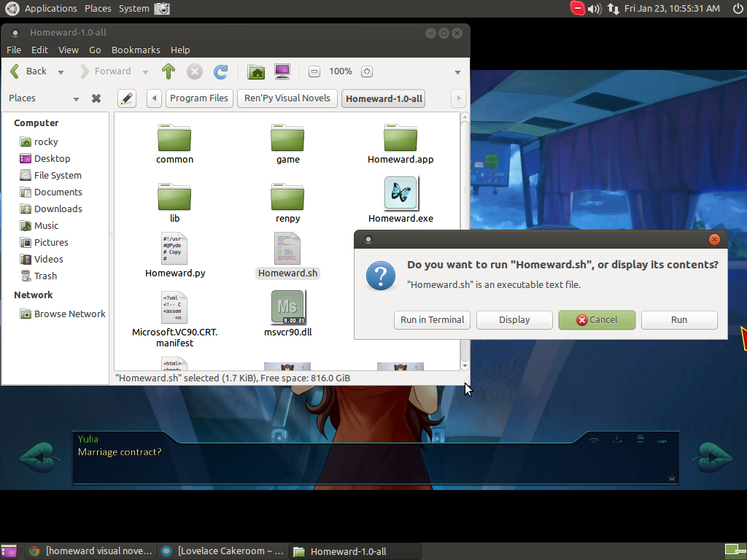Open the game folder
The image size is (747, 560).
click(287, 138)
